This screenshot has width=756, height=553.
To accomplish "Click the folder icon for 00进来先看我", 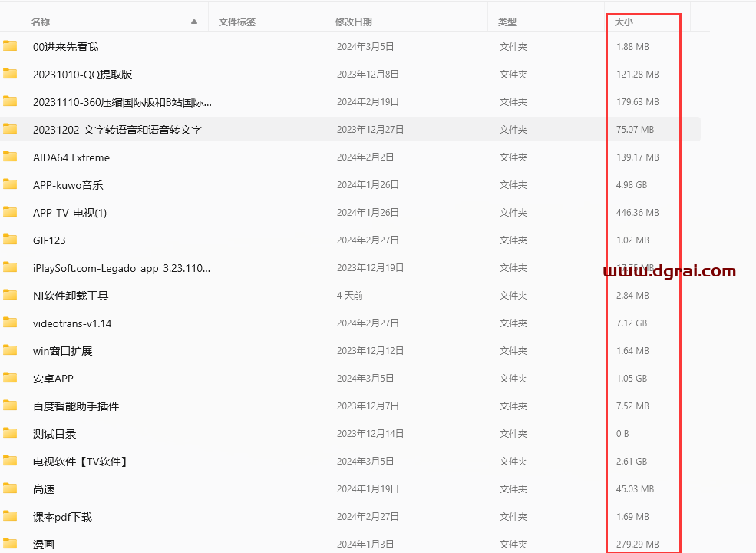I will tap(10, 46).
